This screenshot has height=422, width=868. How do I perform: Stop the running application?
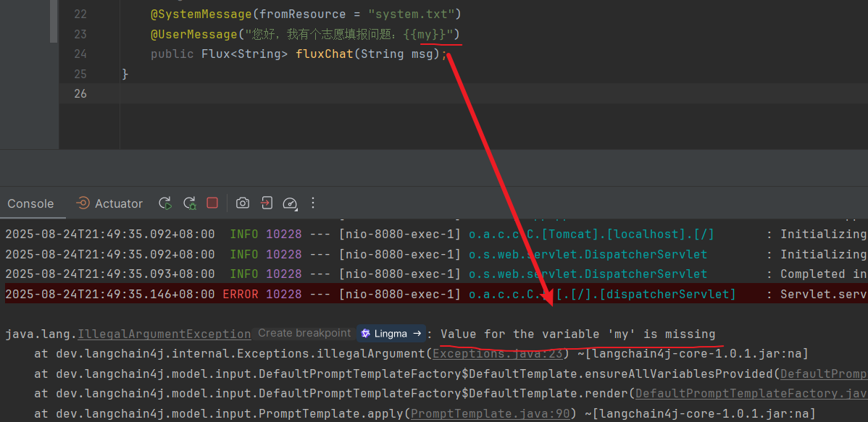[212, 203]
